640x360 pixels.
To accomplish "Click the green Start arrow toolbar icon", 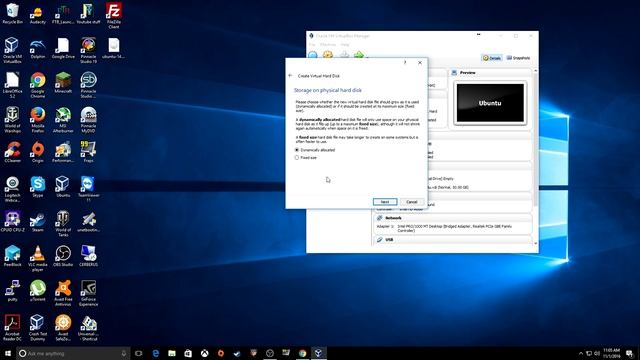I will pyautogui.click(x=359, y=55).
